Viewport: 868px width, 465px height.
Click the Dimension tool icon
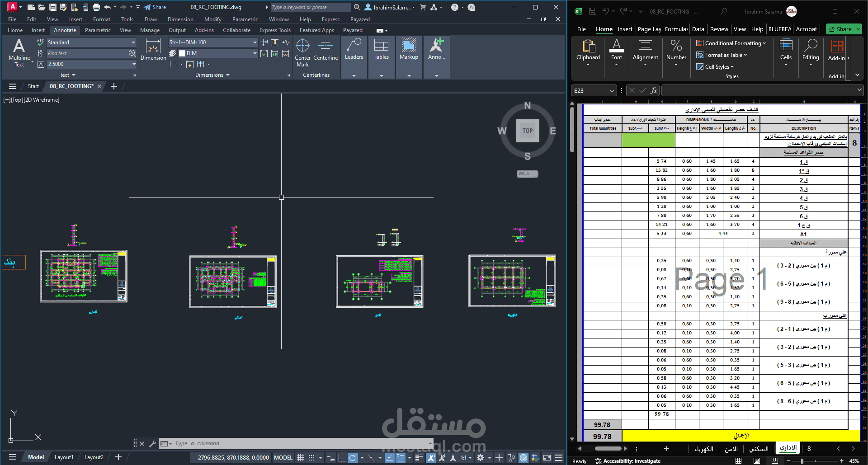click(x=153, y=50)
